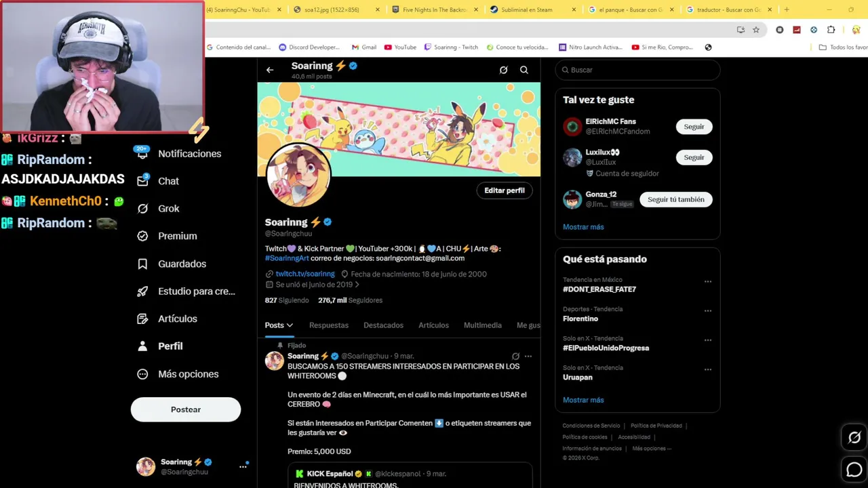Screen dimensions: 868x488
Task: Switch to 'soa12.jpg' browser tab
Action: tap(337, 9)
